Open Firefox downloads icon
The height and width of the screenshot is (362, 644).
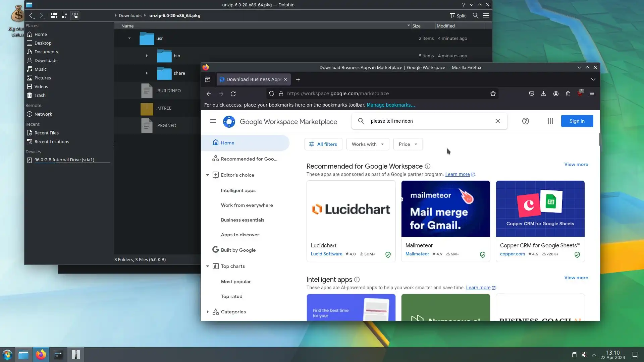coord(543,94)
